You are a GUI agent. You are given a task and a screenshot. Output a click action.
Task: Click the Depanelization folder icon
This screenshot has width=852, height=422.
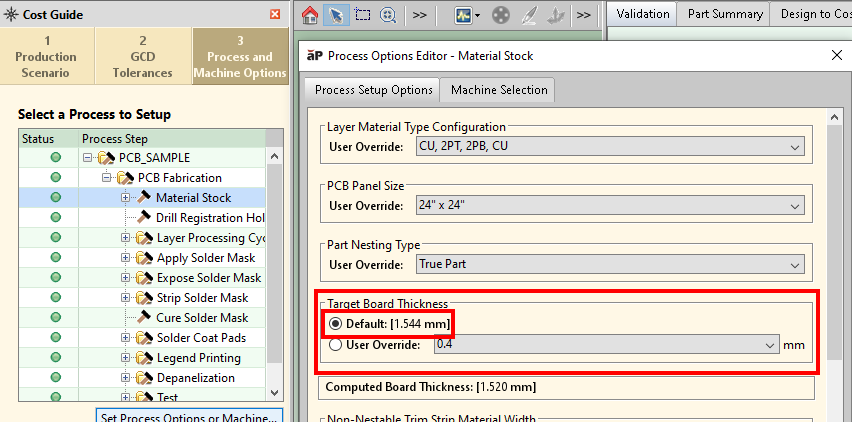point(145,378)
